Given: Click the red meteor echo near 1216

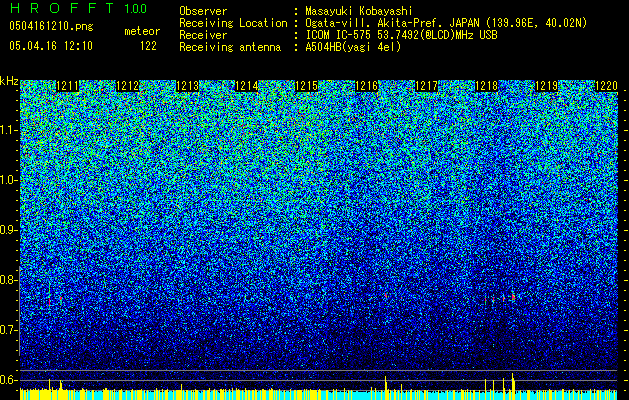Looking at the screenshot, I should click(x=386, y=295).
